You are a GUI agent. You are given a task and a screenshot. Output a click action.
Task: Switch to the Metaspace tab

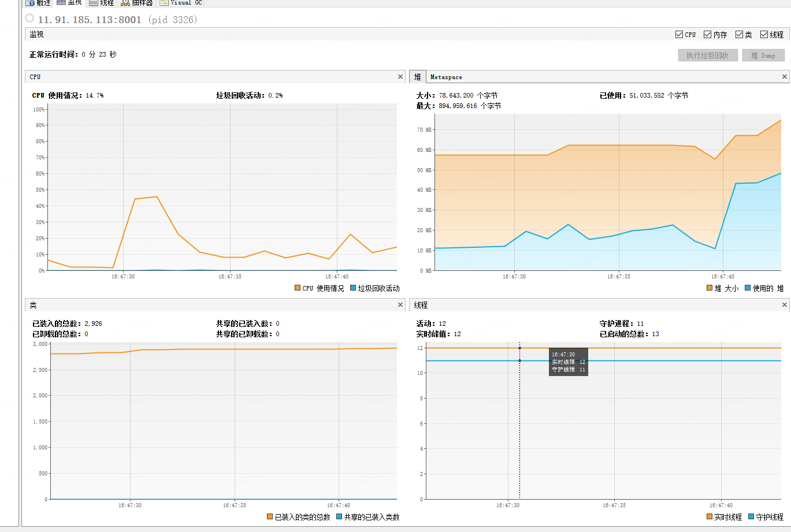[446, 77]
